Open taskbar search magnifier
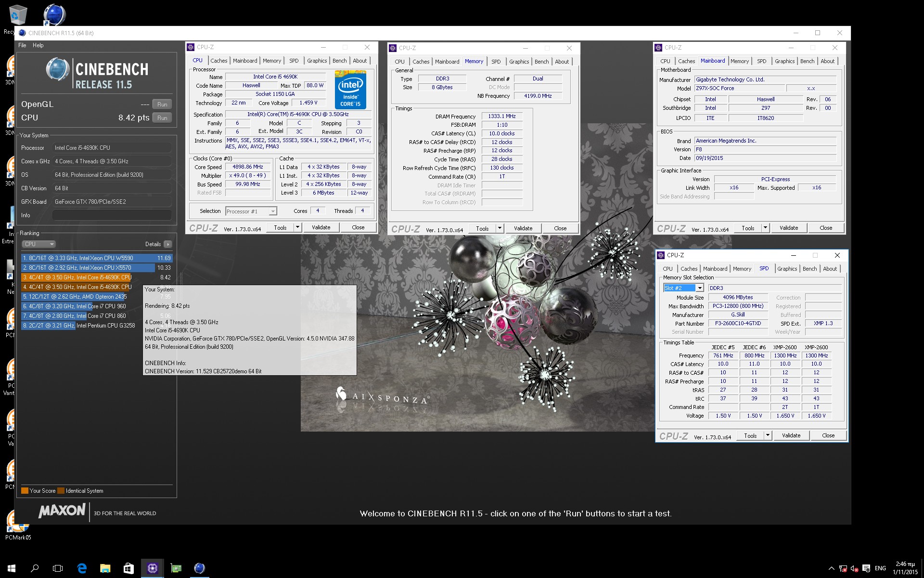The height and width of the screenshot is (578, 924). [35, 568]
